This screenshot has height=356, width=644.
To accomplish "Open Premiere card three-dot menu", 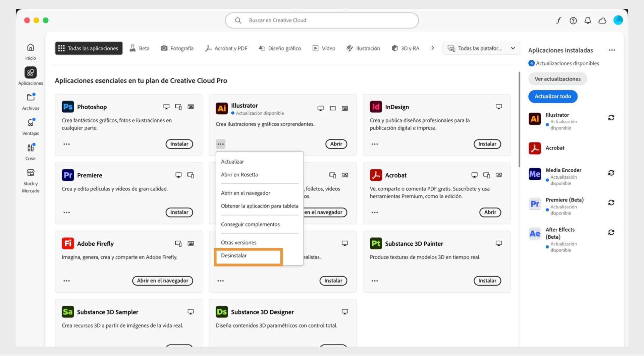I will pyautogui.click(x=67, y=213).
